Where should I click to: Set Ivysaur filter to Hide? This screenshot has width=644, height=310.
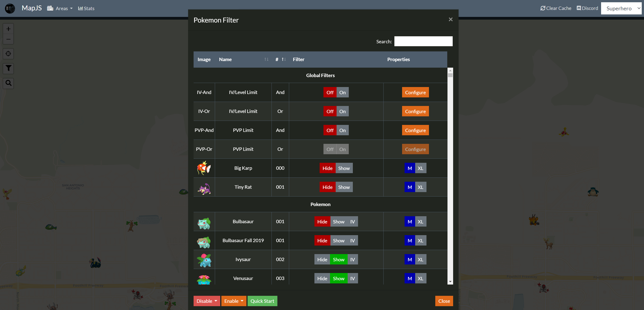(322, 259)
